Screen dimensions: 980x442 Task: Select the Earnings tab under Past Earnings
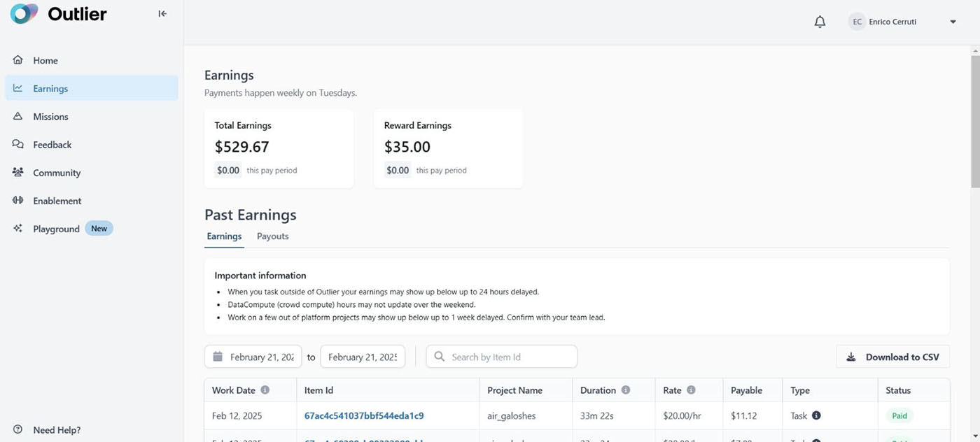[x=224, y=236]
